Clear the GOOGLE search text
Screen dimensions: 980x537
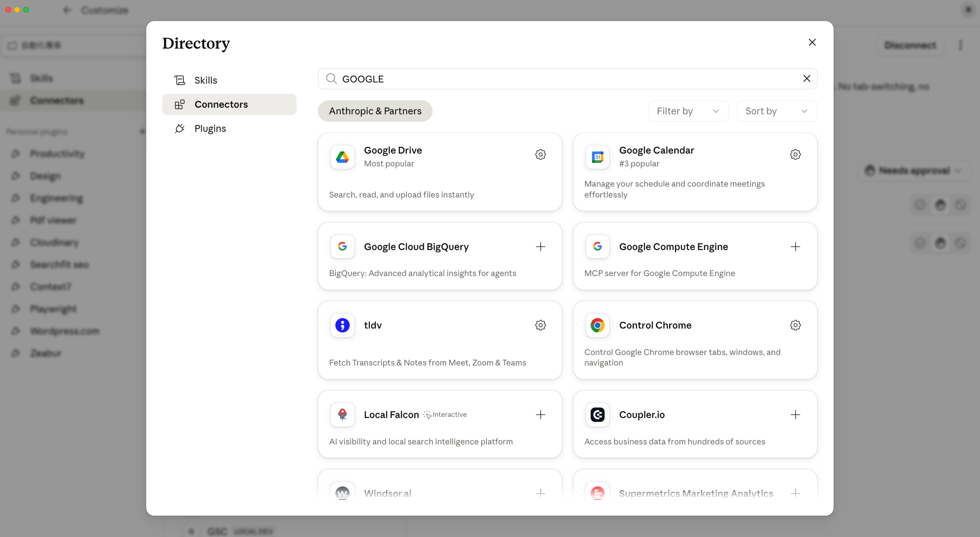807,79
